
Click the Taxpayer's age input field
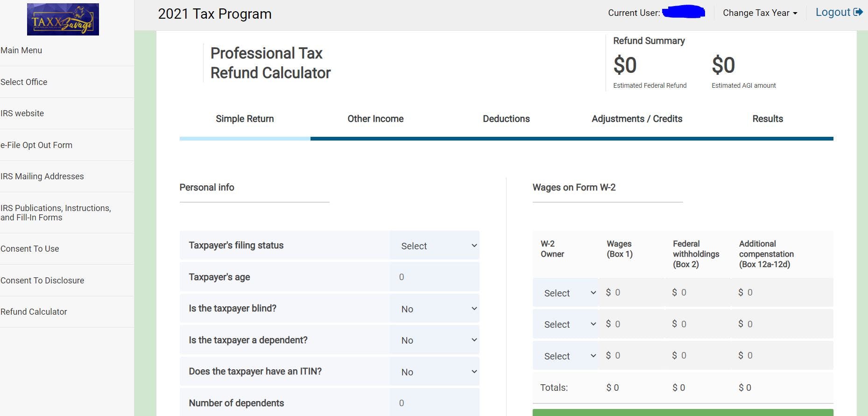(434, 277)
